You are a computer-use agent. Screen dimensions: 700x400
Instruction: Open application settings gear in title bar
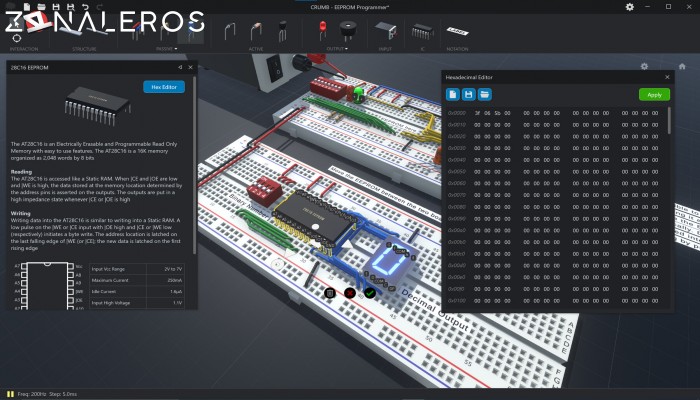(629, 7)
